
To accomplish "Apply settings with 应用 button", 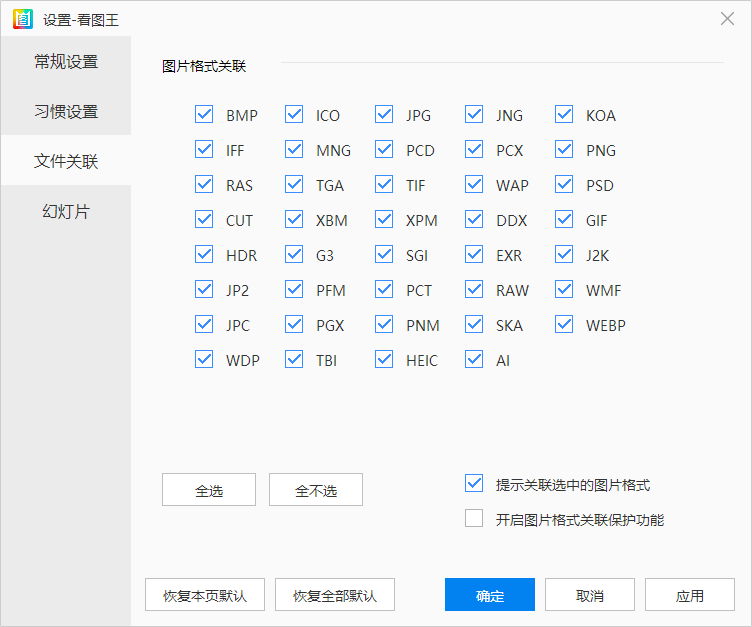I will point(690,595).
